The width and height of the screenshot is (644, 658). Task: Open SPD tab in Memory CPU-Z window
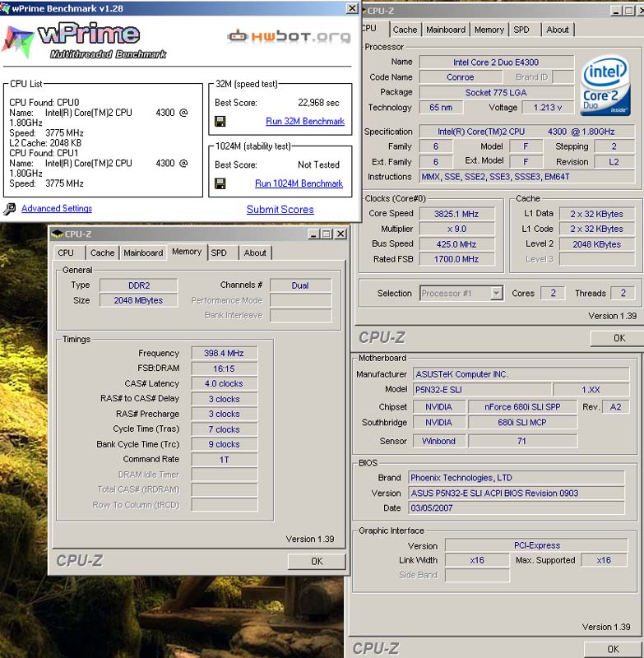219,253
